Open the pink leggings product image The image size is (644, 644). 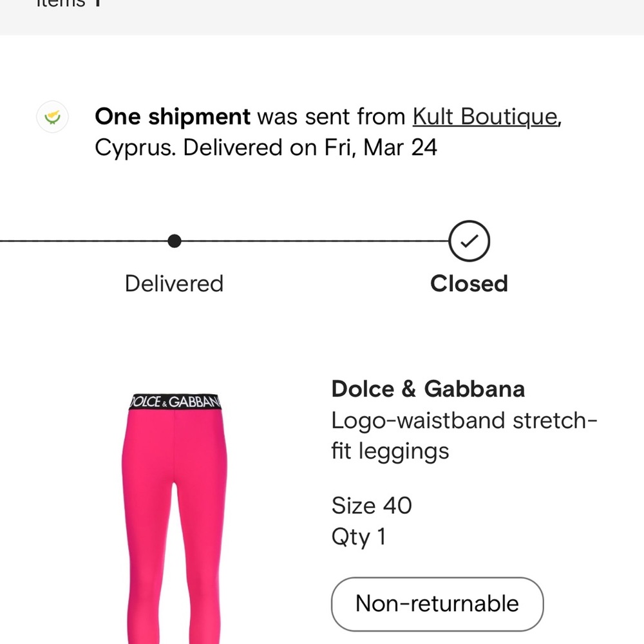click(175, 518)
